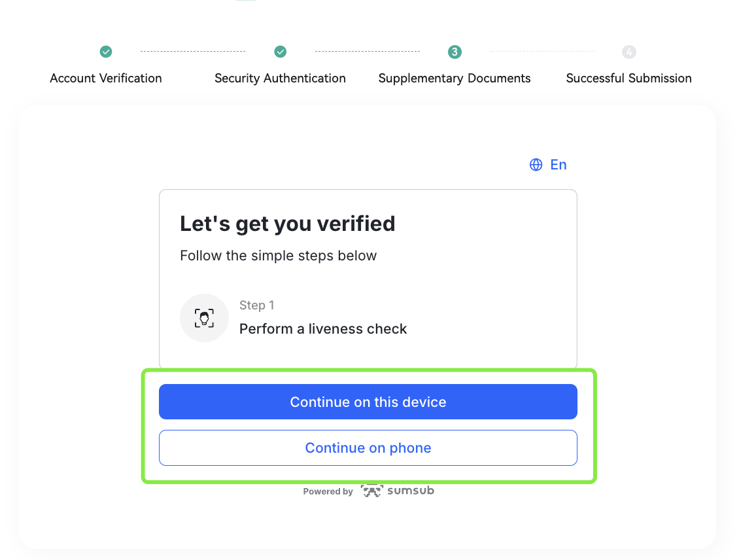Select the step 3 circle icon
This screenshot has height=560, width=739.
point(455,52)
